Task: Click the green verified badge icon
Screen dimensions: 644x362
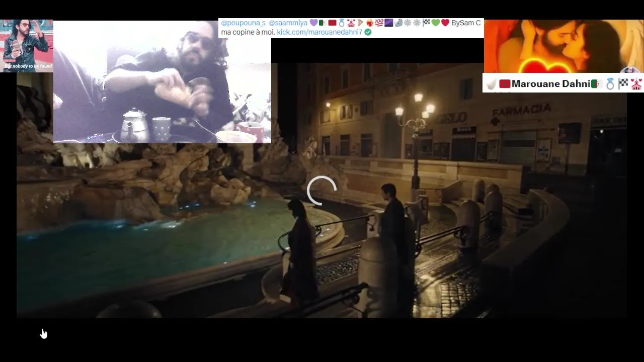Action: [368, 32]
